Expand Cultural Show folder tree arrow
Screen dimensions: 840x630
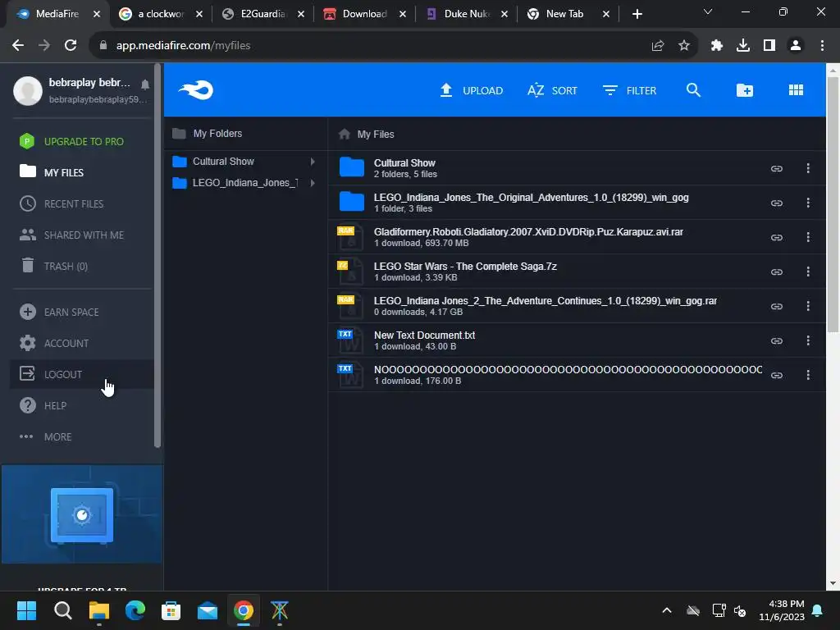(x=313, y=162)
